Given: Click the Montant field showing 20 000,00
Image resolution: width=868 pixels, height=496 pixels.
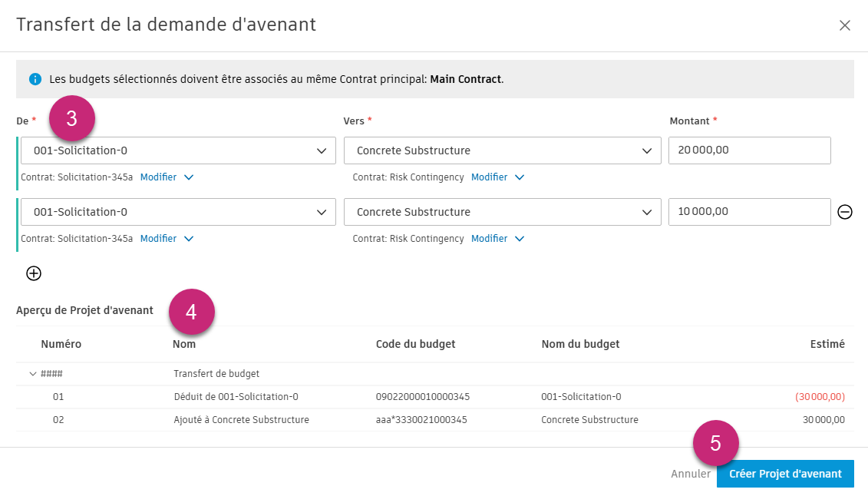Looking at the screenshot, I should pyautogui.click(x=749, y=150).
